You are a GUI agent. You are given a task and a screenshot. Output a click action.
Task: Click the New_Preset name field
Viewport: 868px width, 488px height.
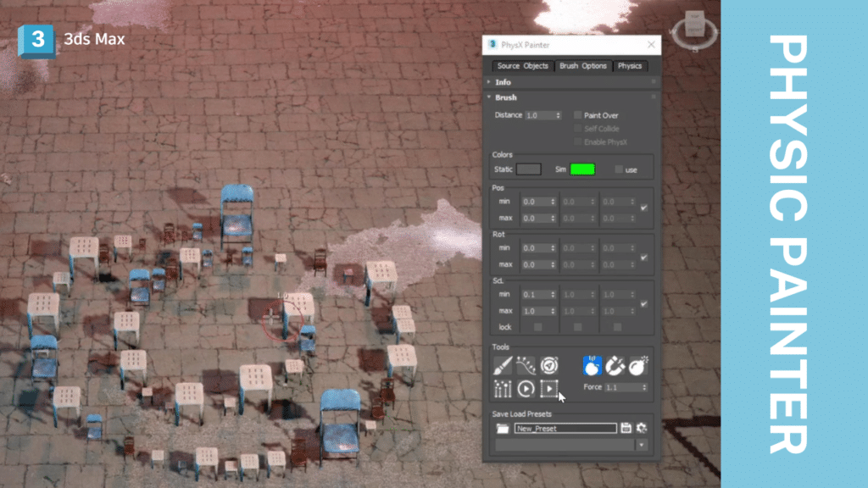(x=565, y=428)
